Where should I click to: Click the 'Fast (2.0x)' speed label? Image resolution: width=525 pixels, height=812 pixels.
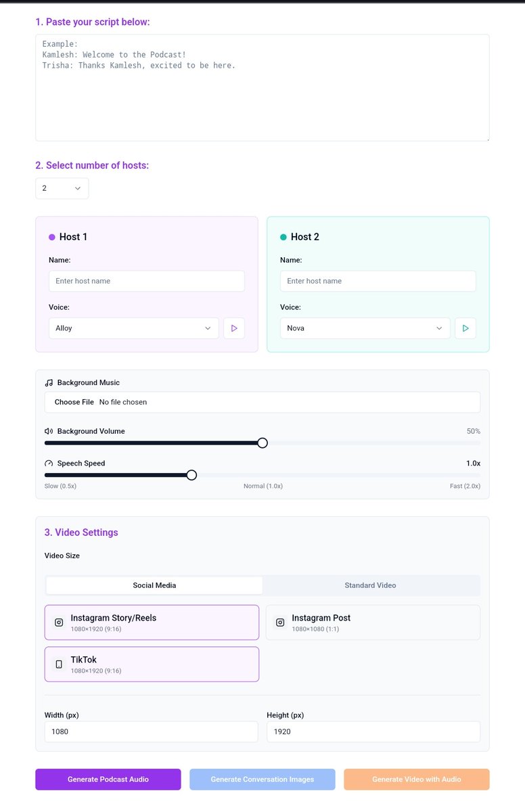coord(465,487)
